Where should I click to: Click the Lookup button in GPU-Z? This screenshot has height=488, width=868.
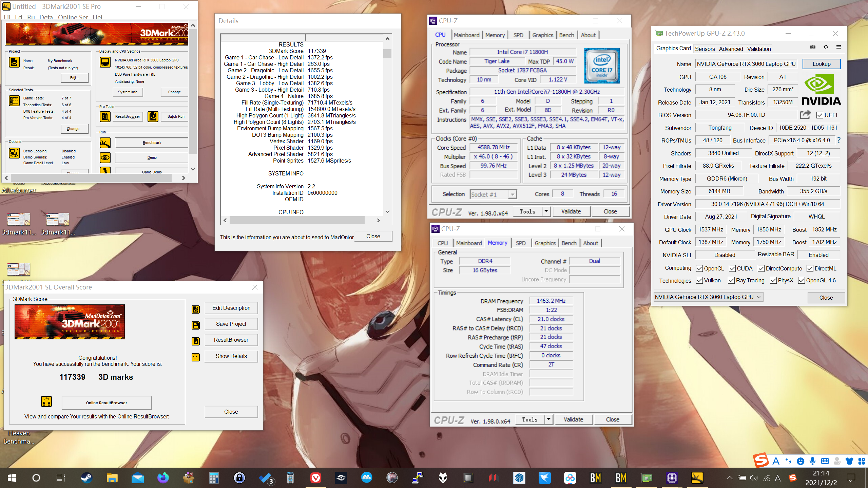click(x=821, y=64)
